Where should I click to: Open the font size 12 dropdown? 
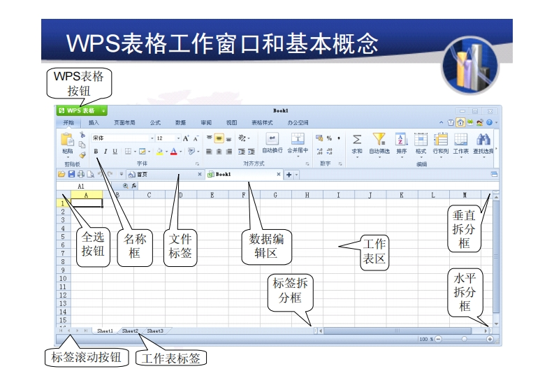pos(178,138)
